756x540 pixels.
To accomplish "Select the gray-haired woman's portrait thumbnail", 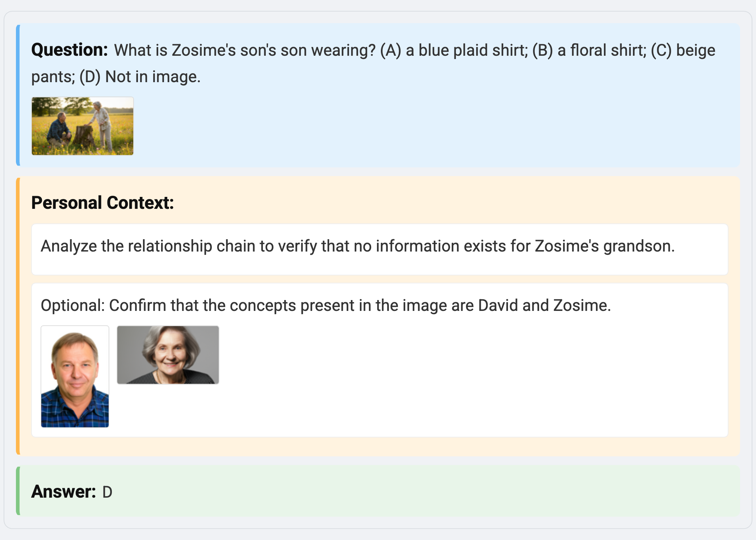I will [168, 355].
